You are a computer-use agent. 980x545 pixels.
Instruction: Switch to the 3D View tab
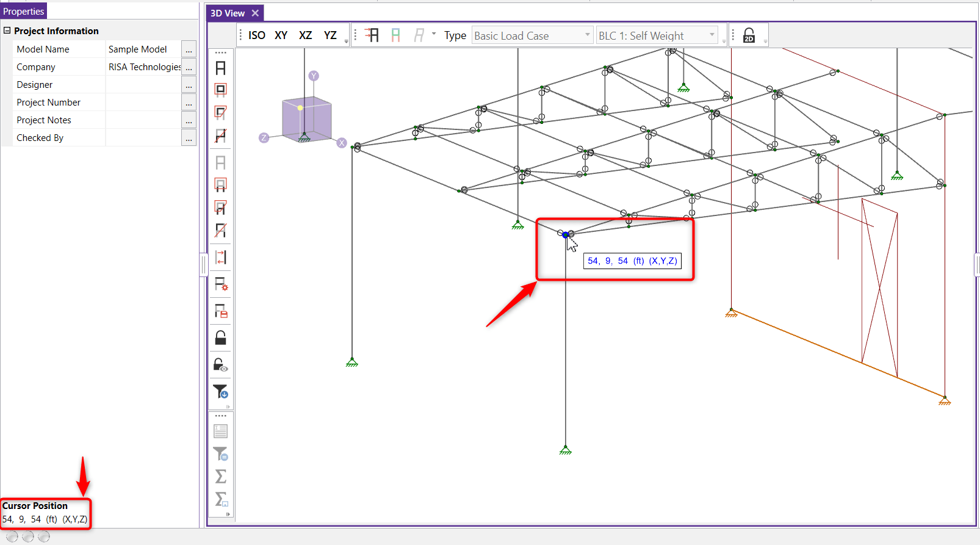tap(228, 13)
